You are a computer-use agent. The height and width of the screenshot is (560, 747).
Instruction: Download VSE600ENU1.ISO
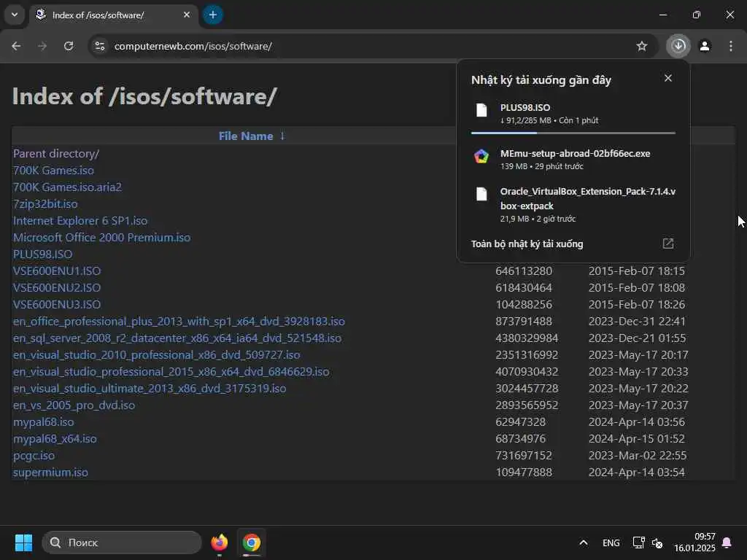coord(57,271)
